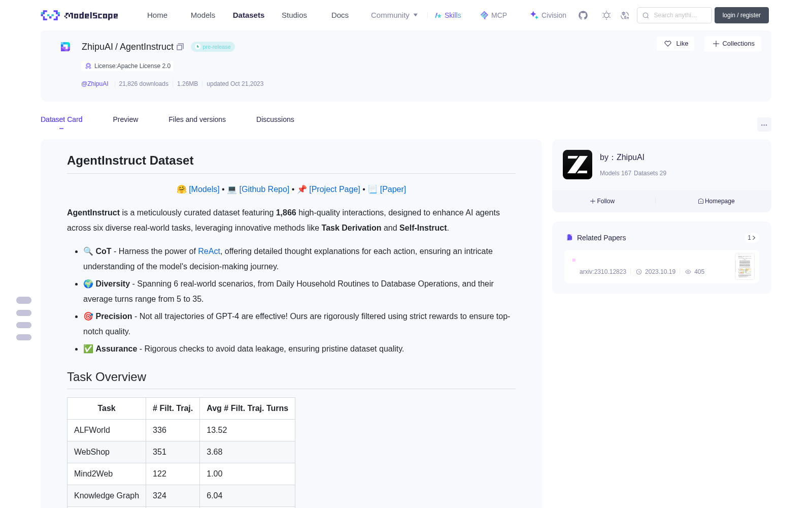812x508 pixels.
Task: Click the search magnifier icon
Action: [646, 15]
